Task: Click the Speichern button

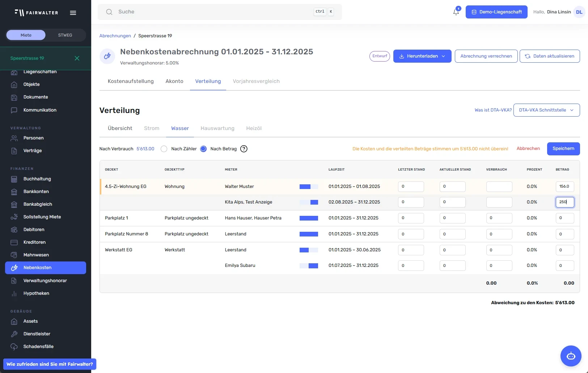Action: (x=563, y=149)
